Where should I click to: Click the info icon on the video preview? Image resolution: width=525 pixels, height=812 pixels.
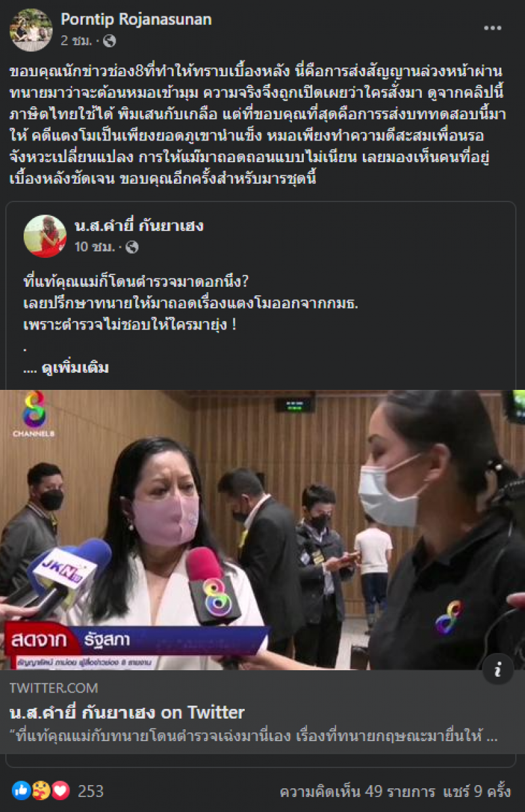coord(498,669)
